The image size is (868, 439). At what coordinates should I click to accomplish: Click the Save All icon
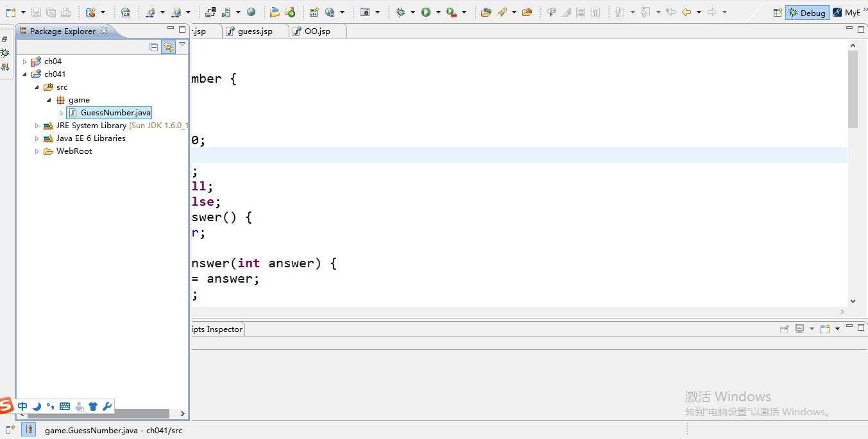click(51, 12)
